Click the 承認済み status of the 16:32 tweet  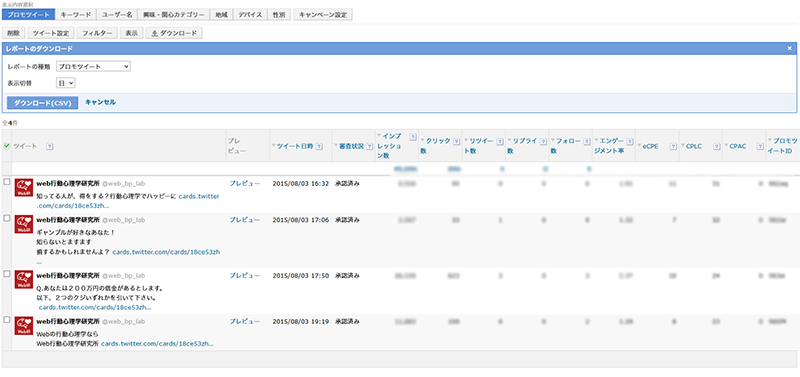(347, 183)
